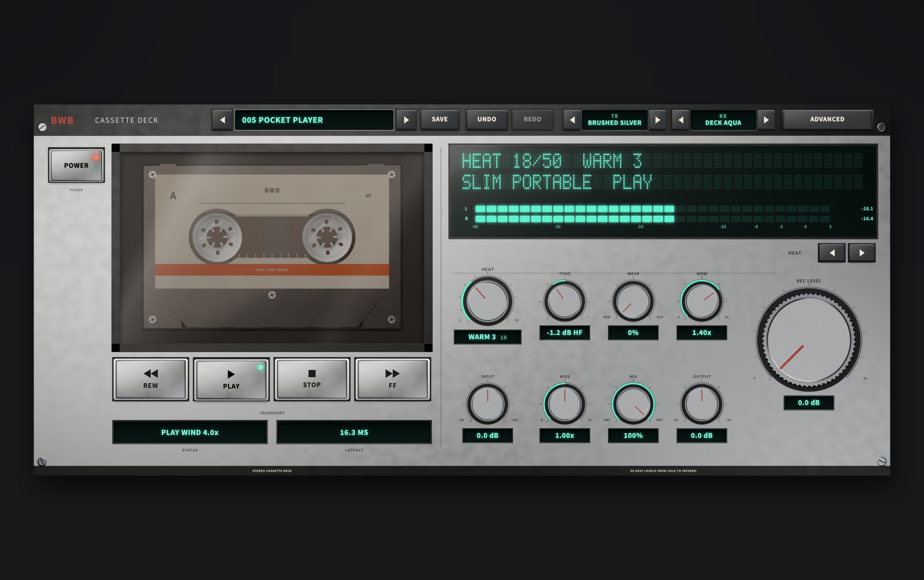
Task: Open the TX BRUSHED SILVER selector
Action: (x=614, y=120)
